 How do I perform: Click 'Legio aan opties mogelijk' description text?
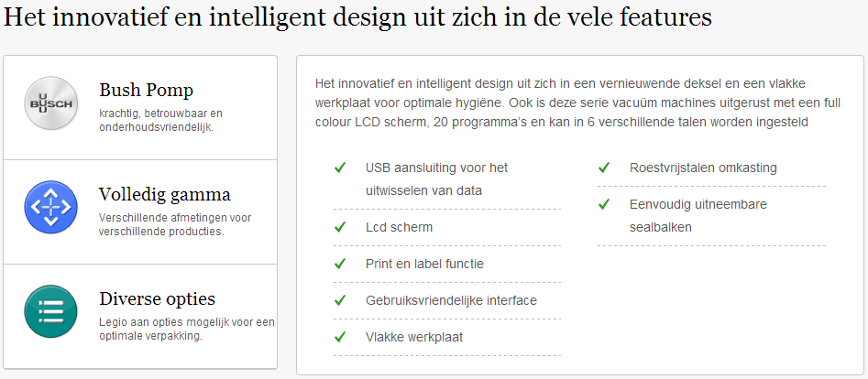point(187,329)
